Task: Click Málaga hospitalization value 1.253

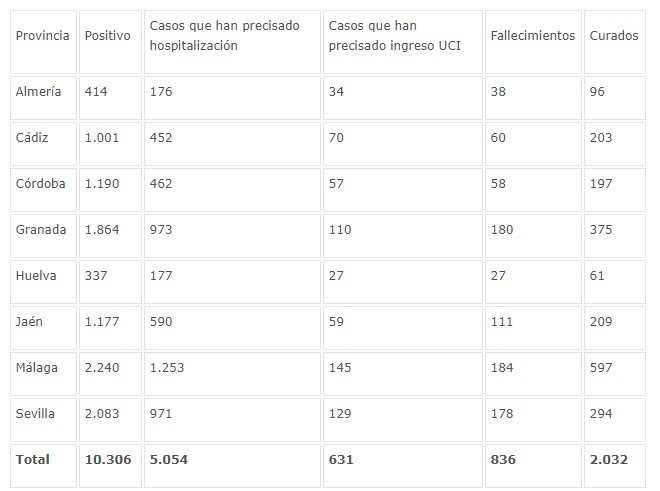Action: point(167,368)
